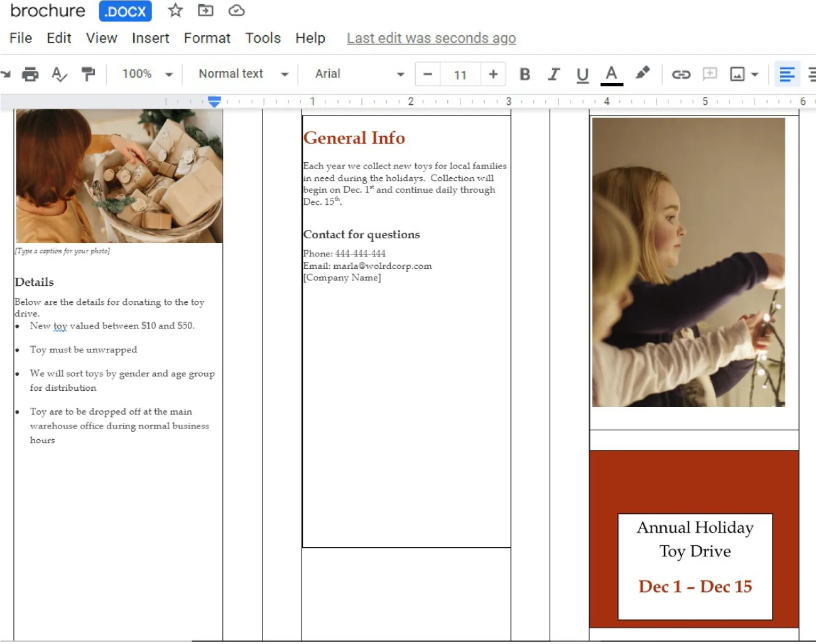Insert an image into the brochure
Screen dimensions: 816x644
739,74
